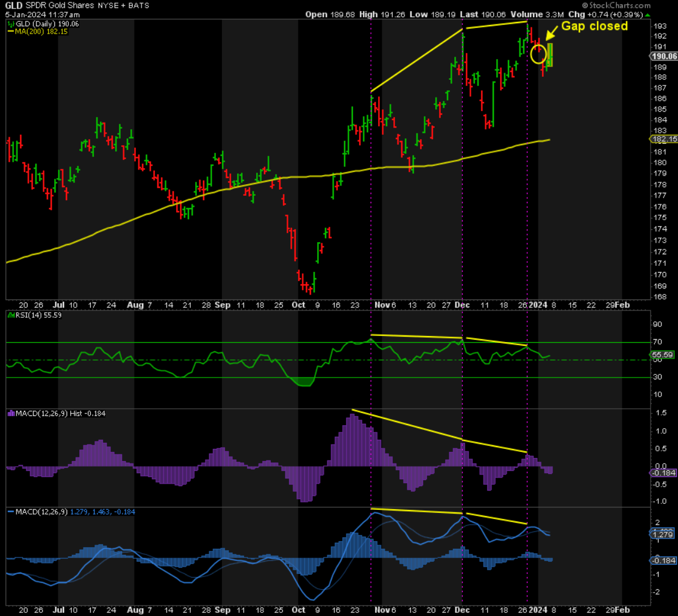Click the RSI 70 overbought axis label
The height and width of the screenshot is (616, 678).
(x=658, y=342)
